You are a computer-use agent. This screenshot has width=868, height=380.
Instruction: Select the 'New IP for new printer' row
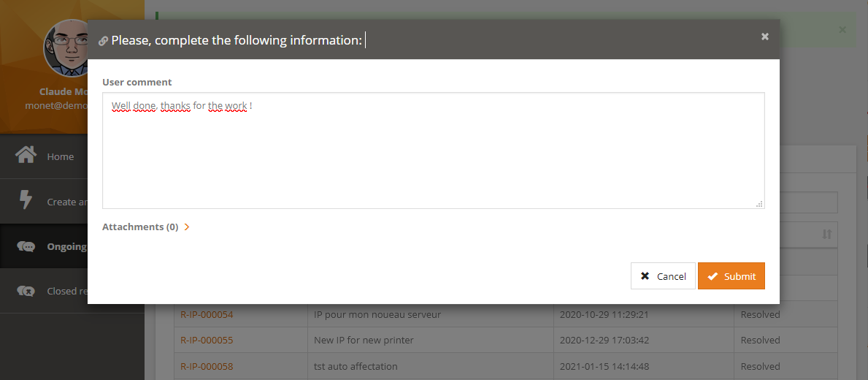coord(364,341)
